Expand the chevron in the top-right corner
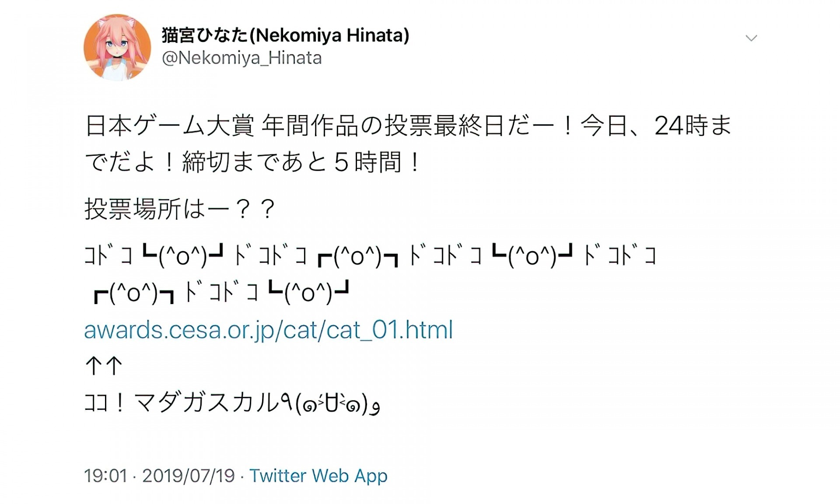The width and height of the screenshot is (840, 504). 751,38
